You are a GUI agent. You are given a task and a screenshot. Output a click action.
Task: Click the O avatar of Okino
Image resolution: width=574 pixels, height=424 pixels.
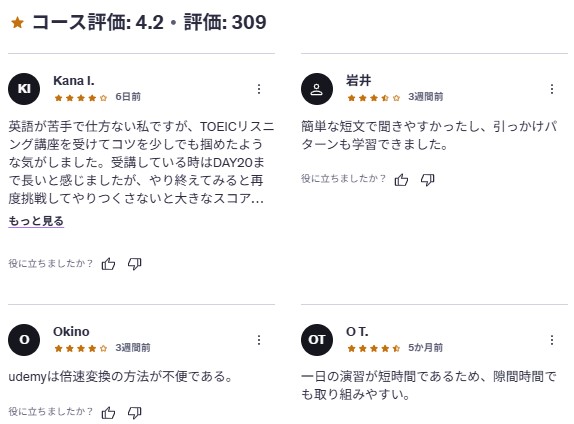(x=24, y=340)
